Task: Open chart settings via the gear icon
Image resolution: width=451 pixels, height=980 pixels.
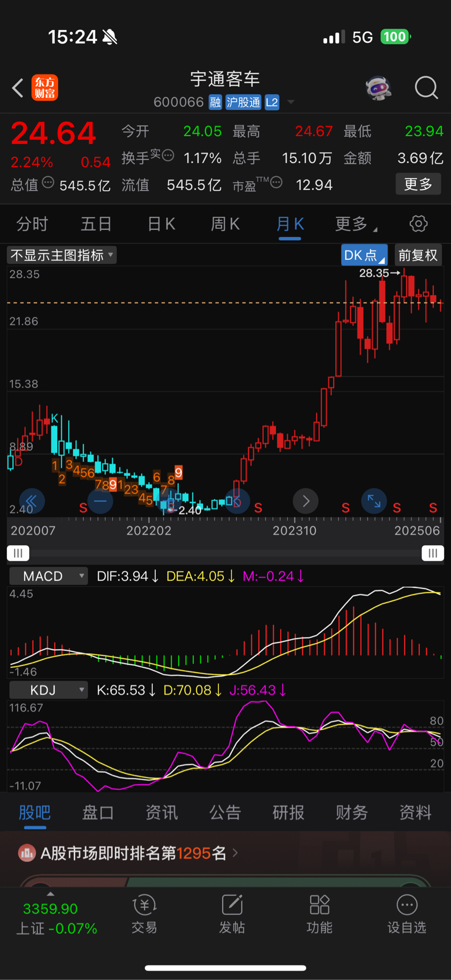Action: [x=418, y=224]
